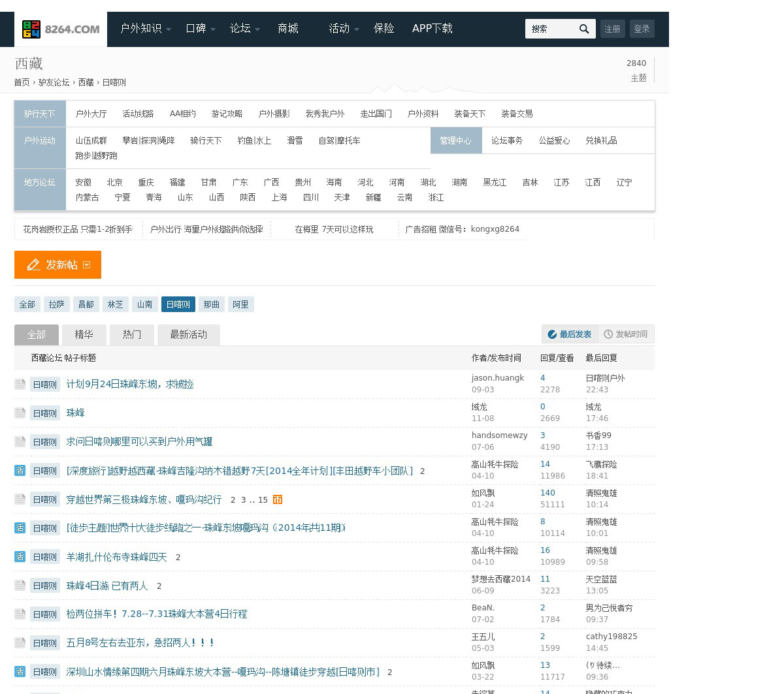Image resolution: width=784 pixels, height=694 pixels.
Task: Switch to the 最新活动 tab
Action: tap(188, 334)
